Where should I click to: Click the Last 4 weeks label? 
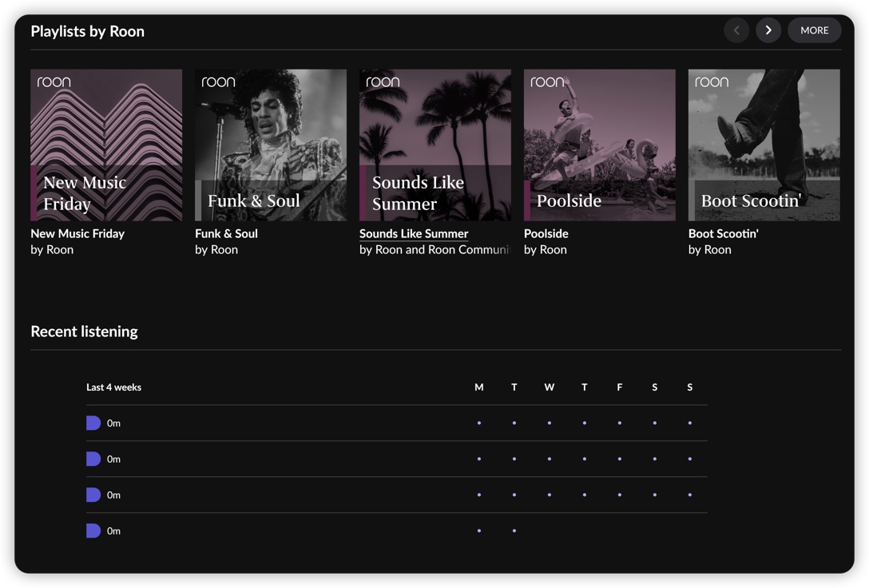(113, 387)
